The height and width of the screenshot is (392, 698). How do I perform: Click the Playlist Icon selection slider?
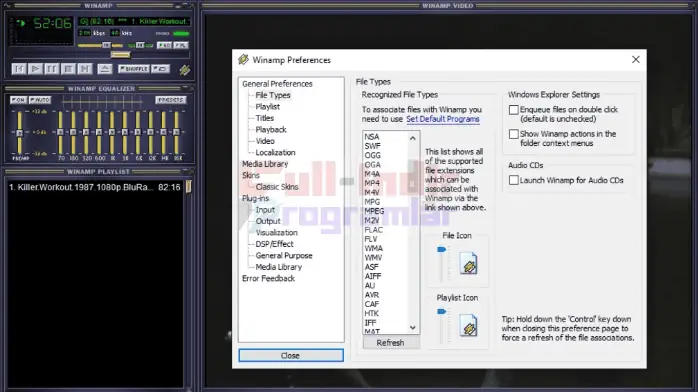(442, 326)
